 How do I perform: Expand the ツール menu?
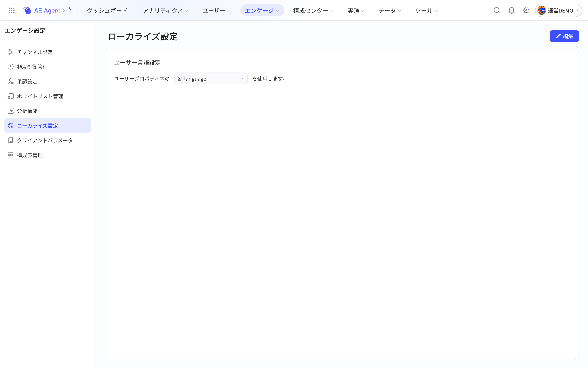(x=426, y=10)
